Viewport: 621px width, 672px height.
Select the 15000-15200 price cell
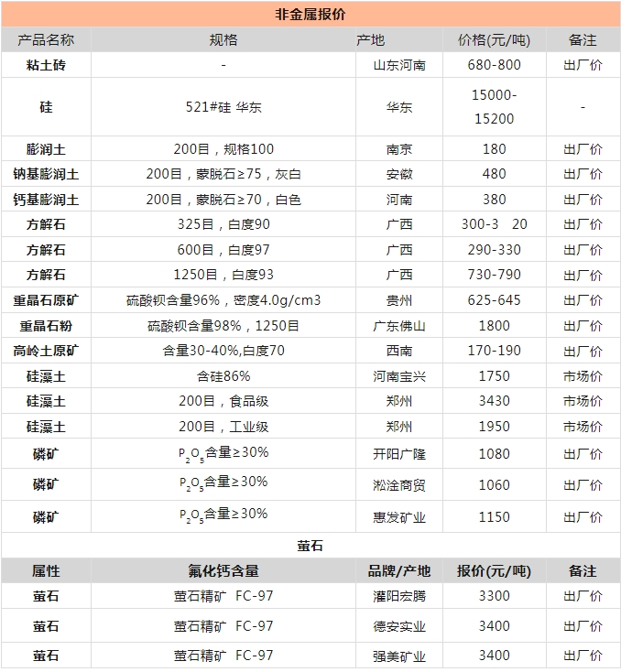(x=494, y=107)
